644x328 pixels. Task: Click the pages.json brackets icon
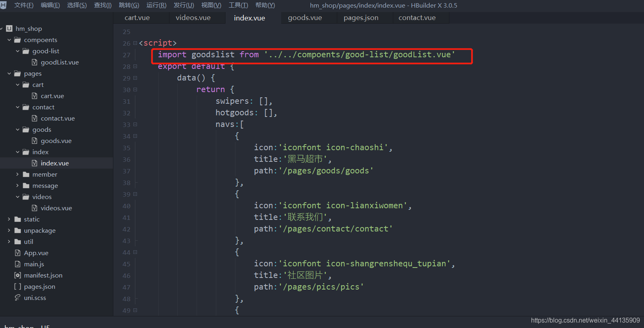click(18, 286)
